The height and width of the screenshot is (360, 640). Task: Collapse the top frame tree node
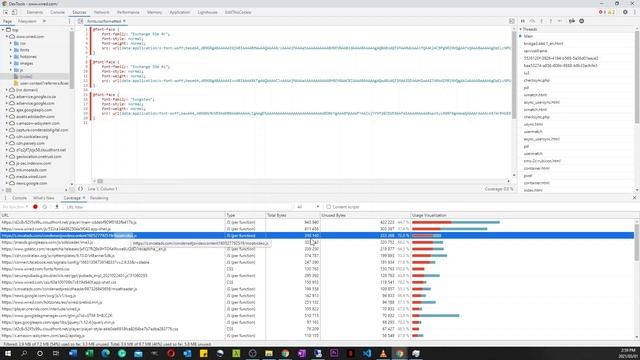tap(3, 30)
